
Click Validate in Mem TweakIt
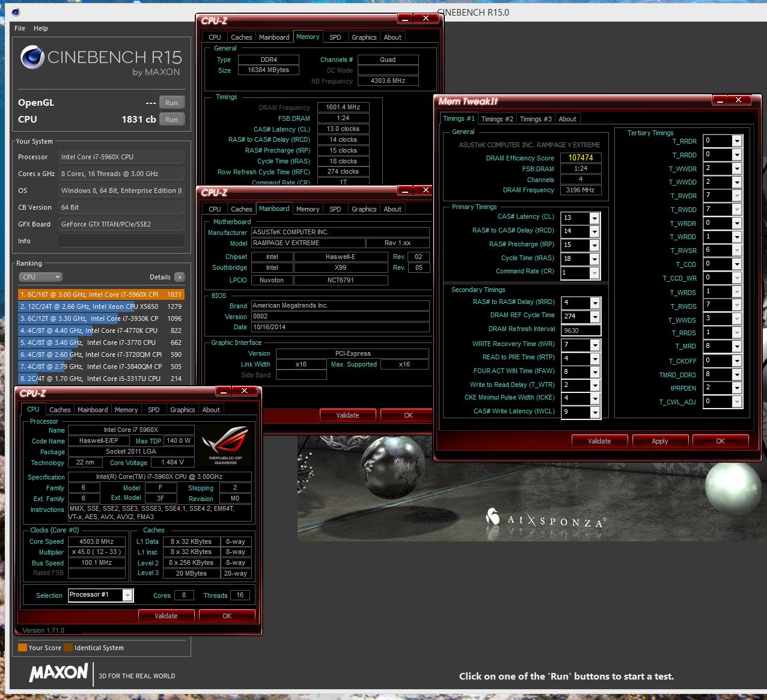[599, 441]
